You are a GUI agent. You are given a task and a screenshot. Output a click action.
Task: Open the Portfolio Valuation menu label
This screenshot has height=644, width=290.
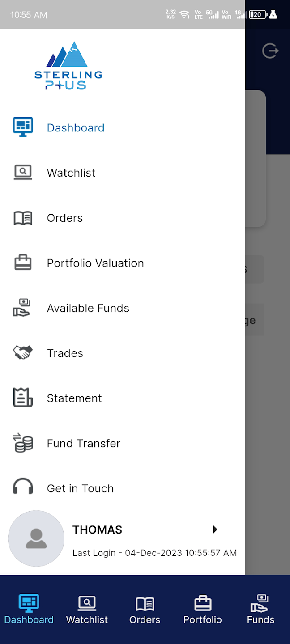pyautogui.click(x=95, y=263)
